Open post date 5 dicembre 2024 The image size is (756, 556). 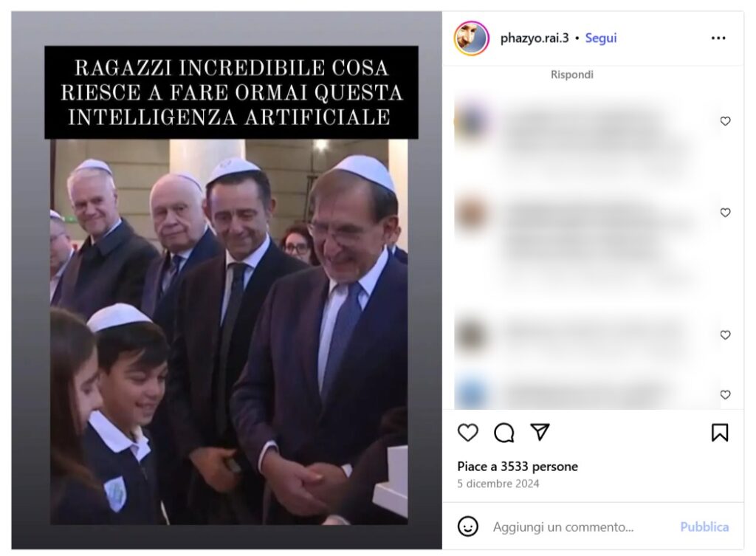pyautogui.click(x=498, y=484)
